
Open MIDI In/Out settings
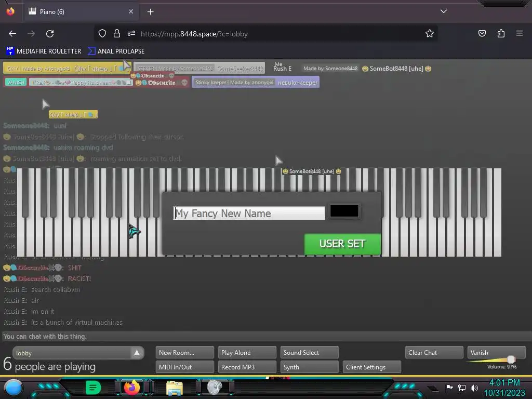[184, 367]
